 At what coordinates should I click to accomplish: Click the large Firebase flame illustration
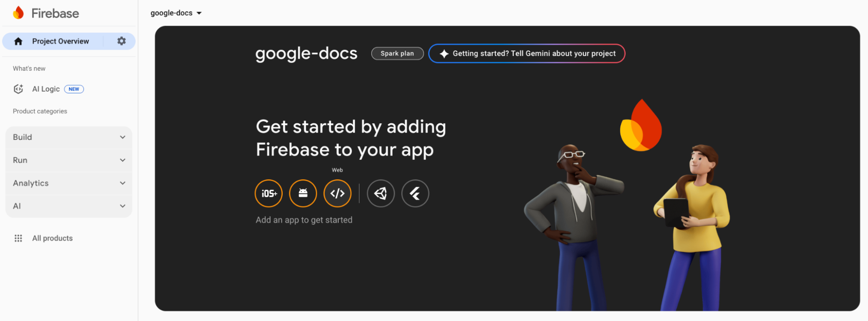tap(641, 126)
